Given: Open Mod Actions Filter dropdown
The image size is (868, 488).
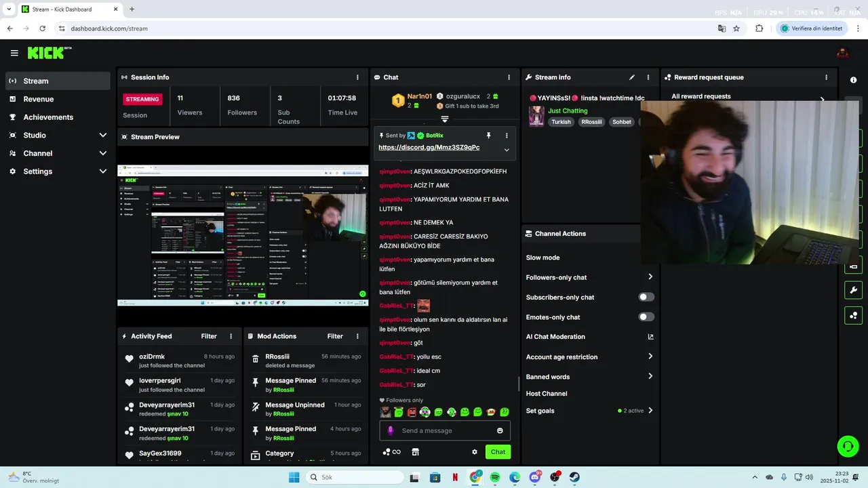Looking at the screenshot, I should pyautogui.click(x=335, y=336).
